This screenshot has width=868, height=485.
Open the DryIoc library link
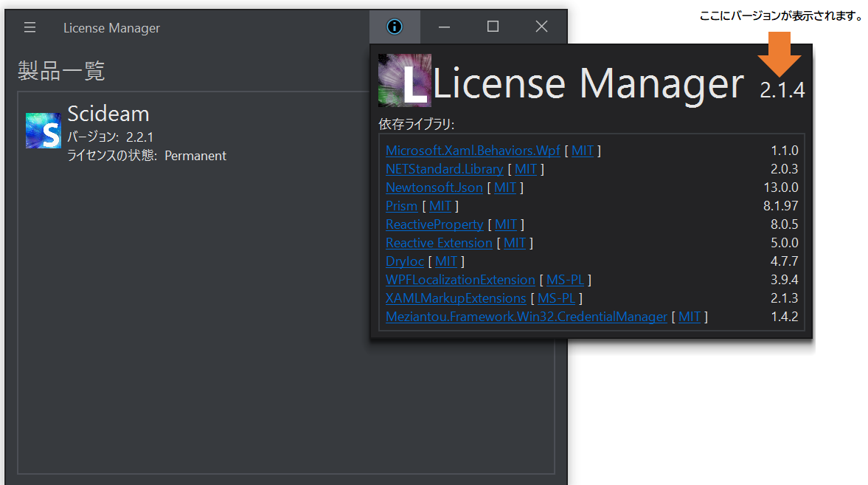click(405, 261)
